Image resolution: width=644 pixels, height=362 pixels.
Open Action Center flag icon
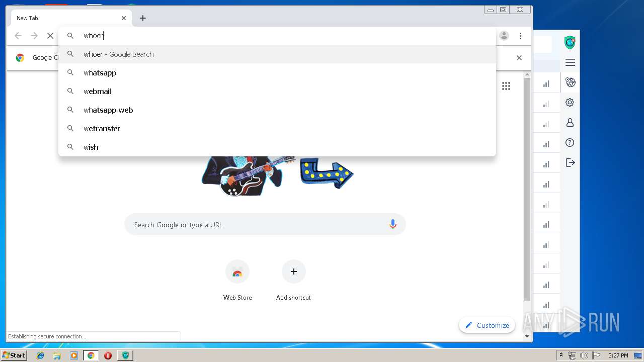596,355
